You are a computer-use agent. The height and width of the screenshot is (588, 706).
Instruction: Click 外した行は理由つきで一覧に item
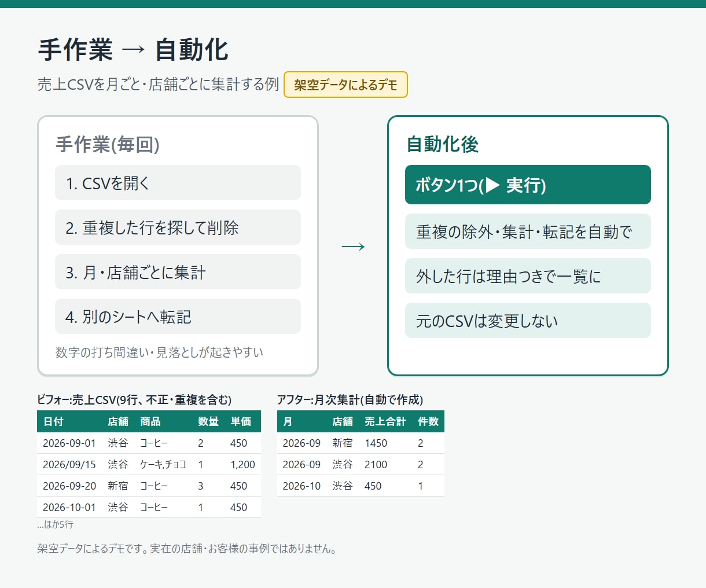[x=528, y=276]
